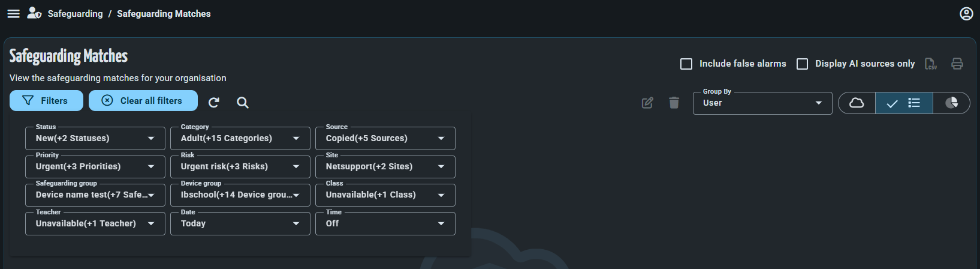Open the user account profile icon
The image size is (980, 269).
[x=966, y=14]
